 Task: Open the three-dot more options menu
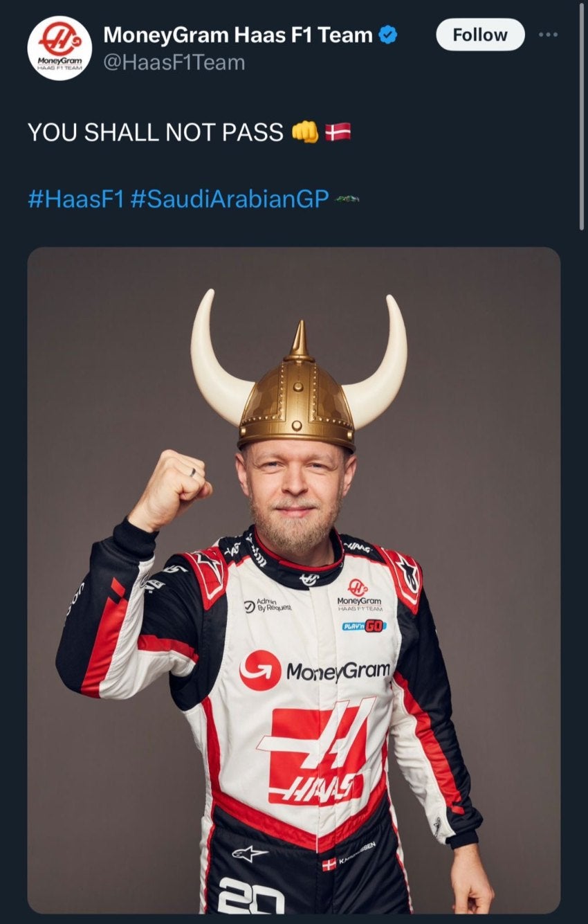click(x=548, y=34)
